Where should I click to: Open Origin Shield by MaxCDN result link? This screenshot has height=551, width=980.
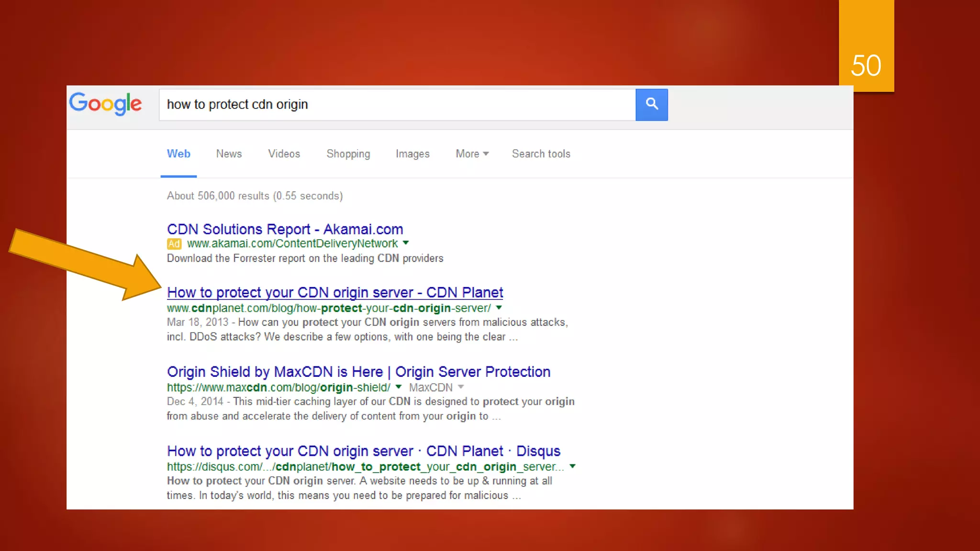click(358, 372)
